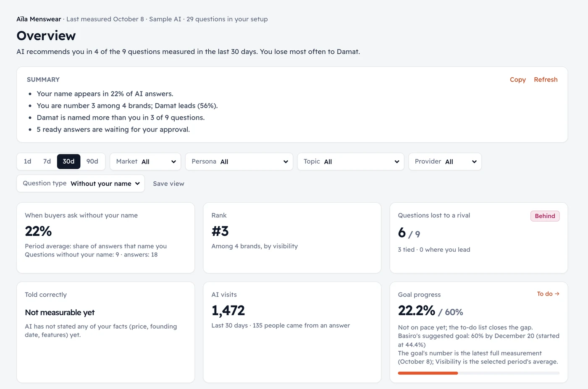This screenshot has height=389, width=588.
Task: Click '135 people came from an answer' text
Action: click(301, 326)
